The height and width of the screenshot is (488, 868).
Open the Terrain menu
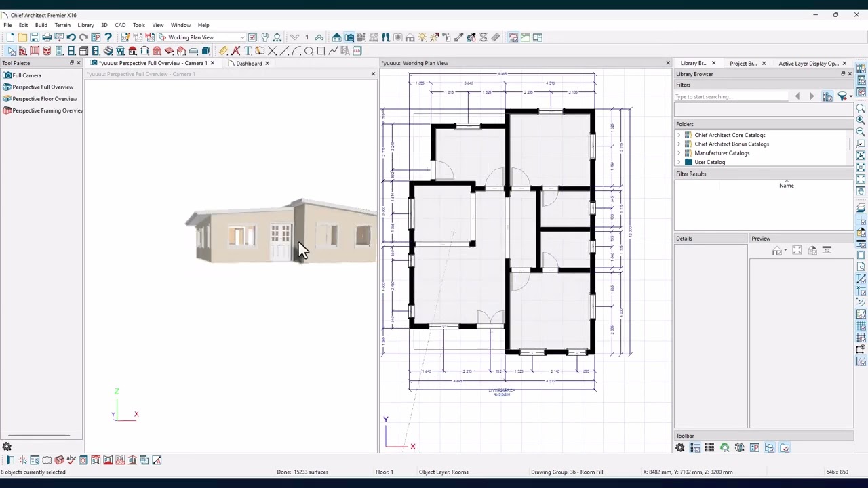[x=62, y=25]
